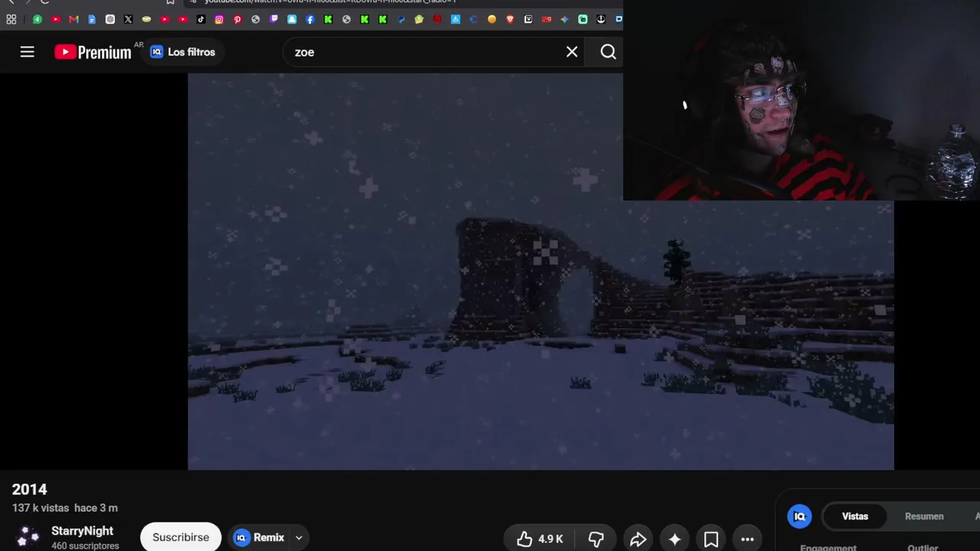
Task: Click the '460 suscriptores' subscriber count
Action: pos(85,546)
